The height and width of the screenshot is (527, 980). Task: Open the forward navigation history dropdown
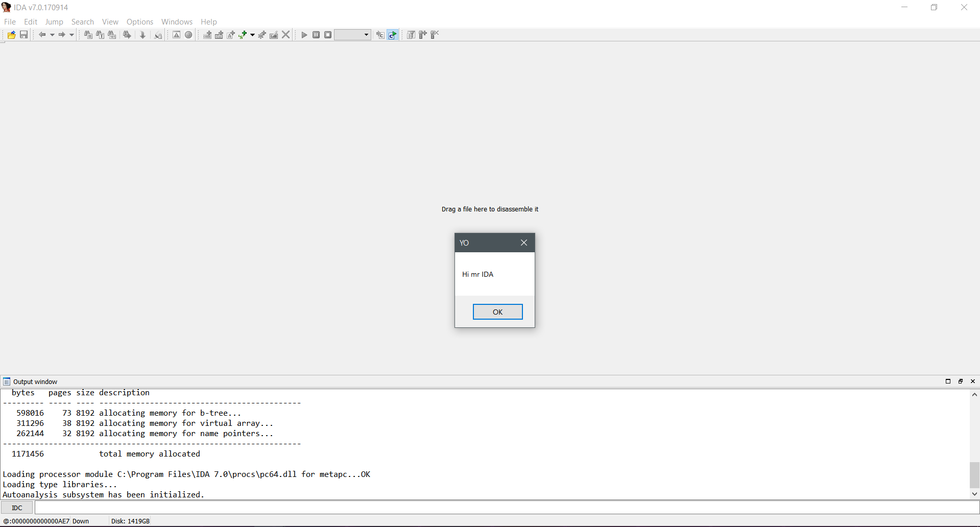click(71, 35)
